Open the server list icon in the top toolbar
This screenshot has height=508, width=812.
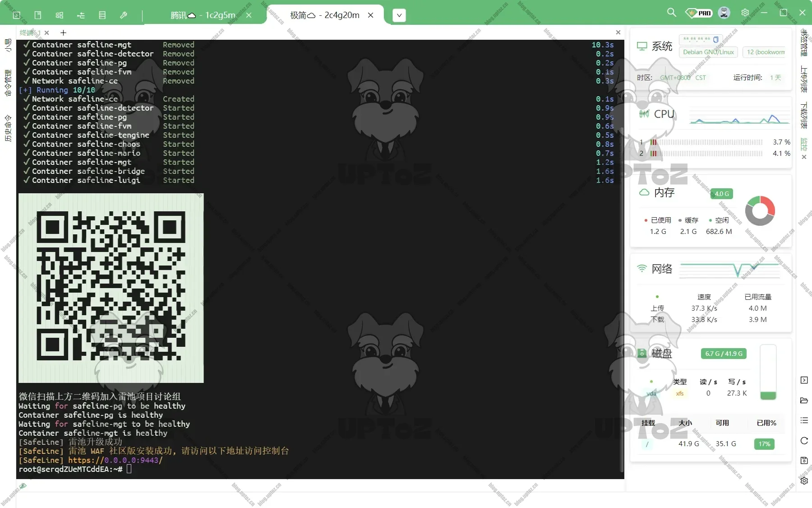102,15
